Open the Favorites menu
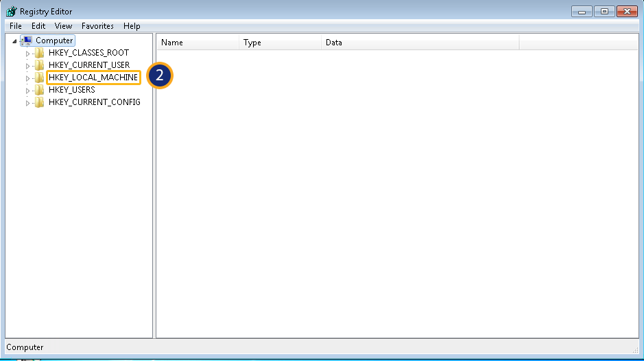Image resolution: width=644 pixels, height=361 pixels. [x=97, y=26]
